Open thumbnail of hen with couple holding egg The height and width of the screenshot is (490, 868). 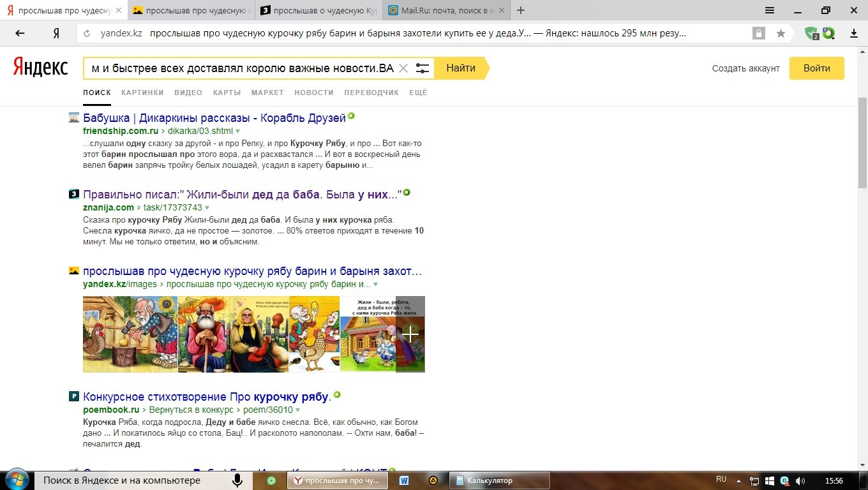(x=314, y=334)
